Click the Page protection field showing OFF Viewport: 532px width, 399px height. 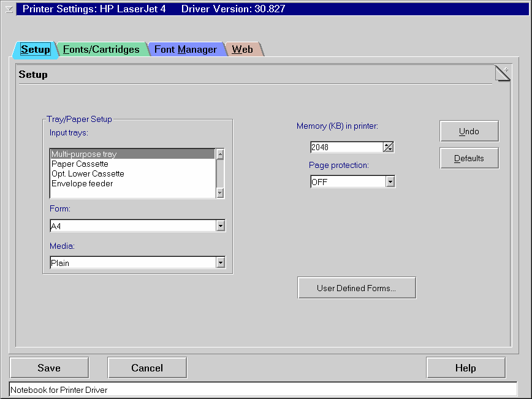(x=348, y=181)
